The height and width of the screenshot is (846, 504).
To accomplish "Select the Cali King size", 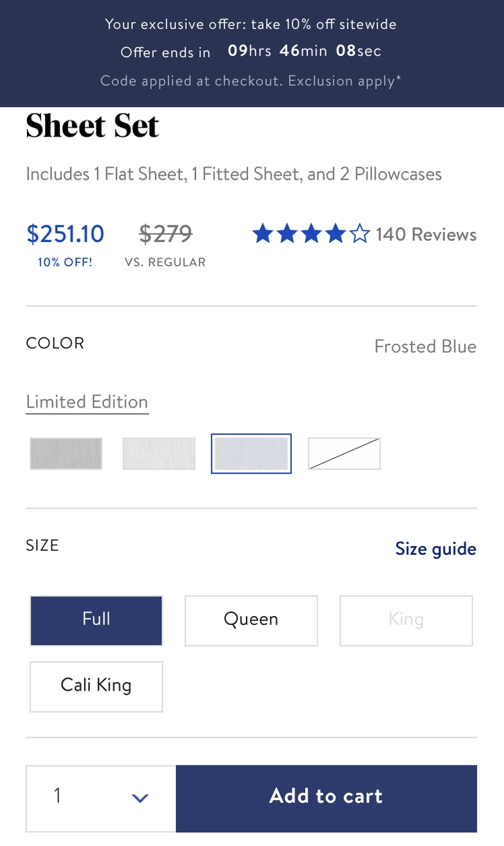I will pos(96,686).
